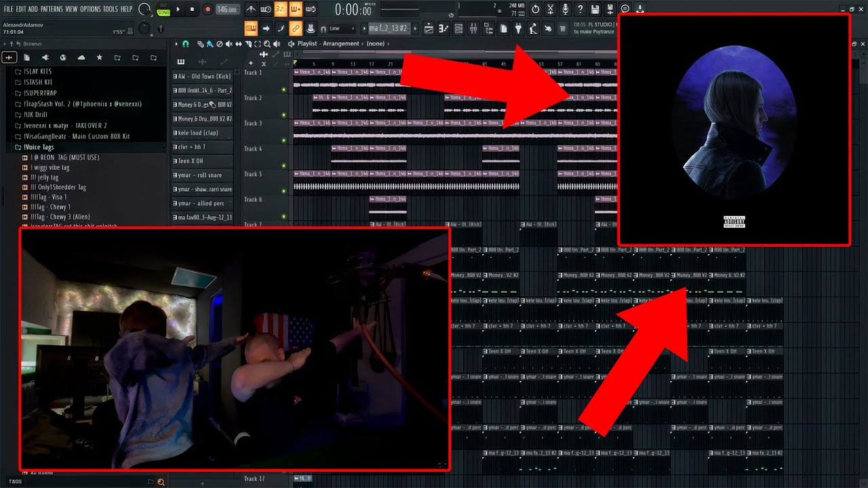Open the plugin picker plug icon
The height and width of the screenshot is (488, 868).
518,28
